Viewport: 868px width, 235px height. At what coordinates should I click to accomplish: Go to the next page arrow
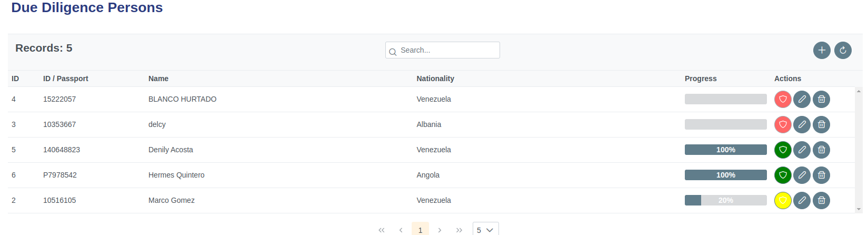click(x=440, y=230)
